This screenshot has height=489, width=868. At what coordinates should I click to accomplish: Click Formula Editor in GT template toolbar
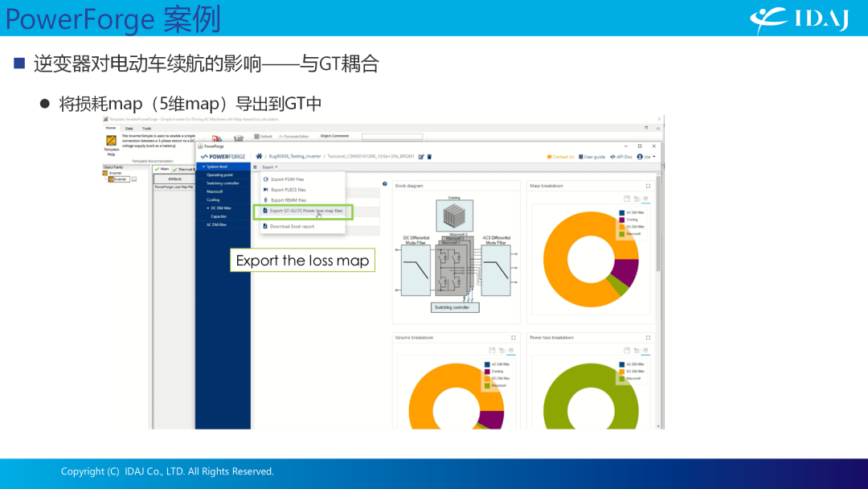tap(294, 136)
